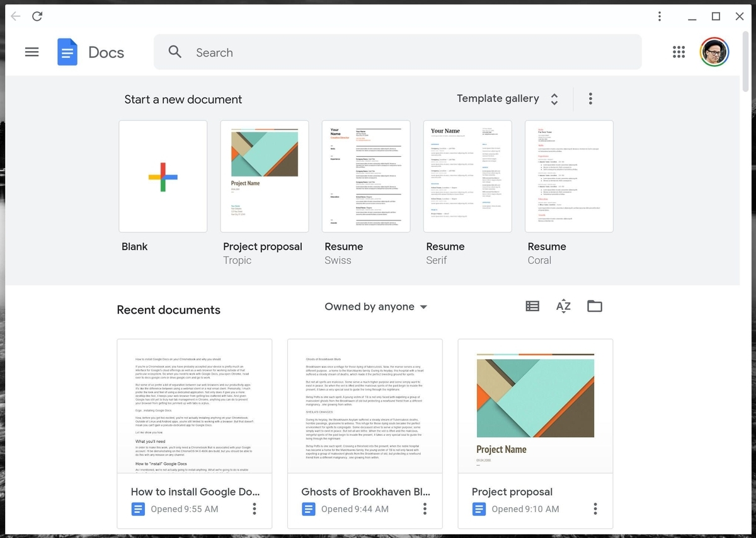Open the file picker folder icon

click(595, 306)
